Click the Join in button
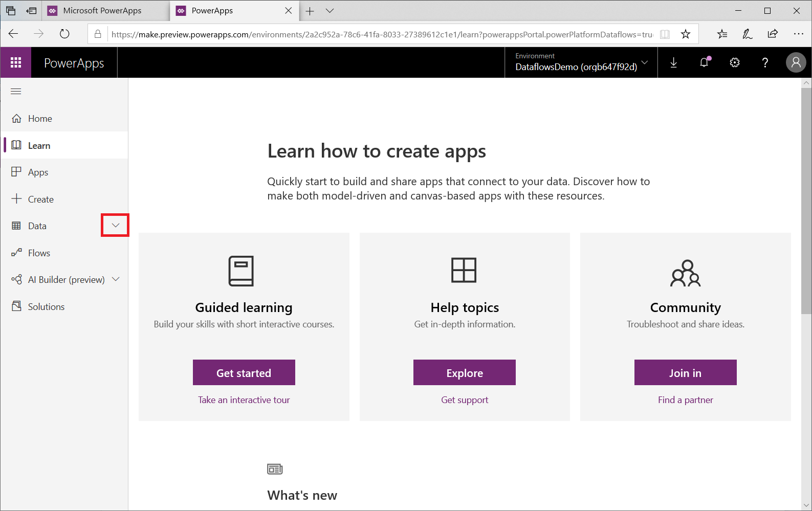Screen dimensions: 812x511 click(686, 372)
